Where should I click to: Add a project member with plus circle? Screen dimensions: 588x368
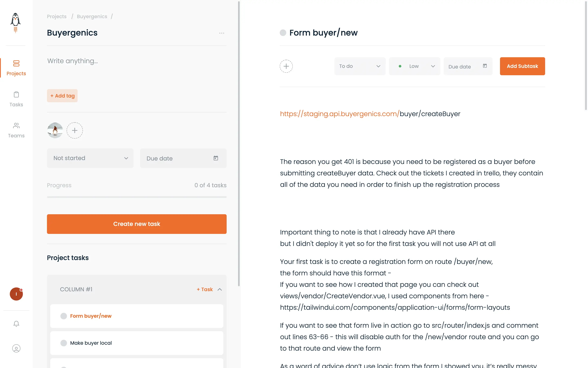pos(75,130)
